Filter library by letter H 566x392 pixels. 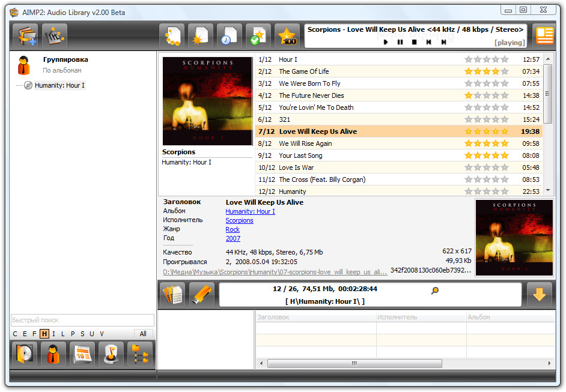coord(44,334)
